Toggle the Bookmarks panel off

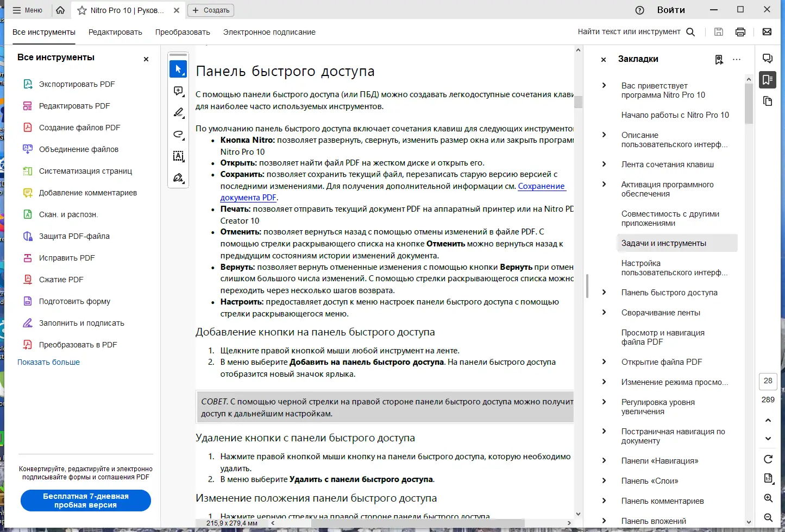pyautogui.click(x=603, y=59)
